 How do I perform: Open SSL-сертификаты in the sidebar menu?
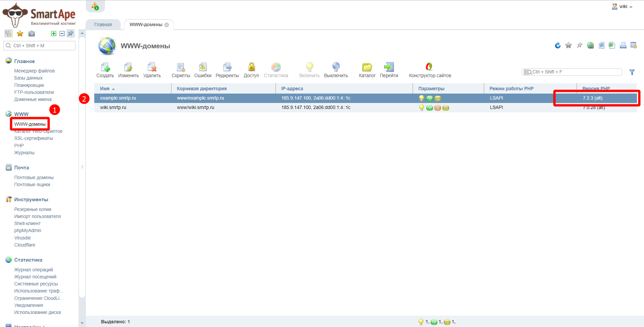(34, 138)
